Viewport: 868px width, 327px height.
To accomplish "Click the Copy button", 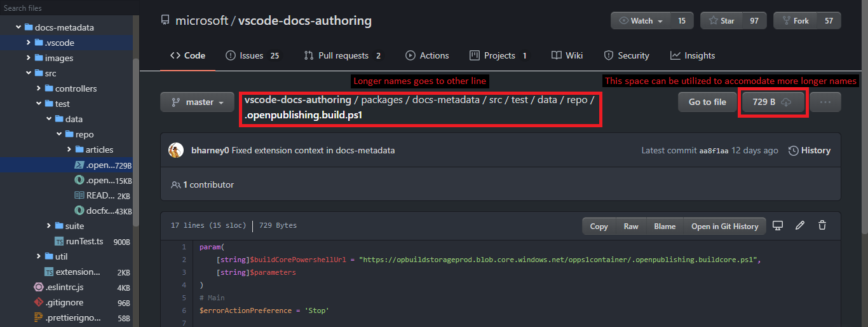I will (x=599, y=226).
